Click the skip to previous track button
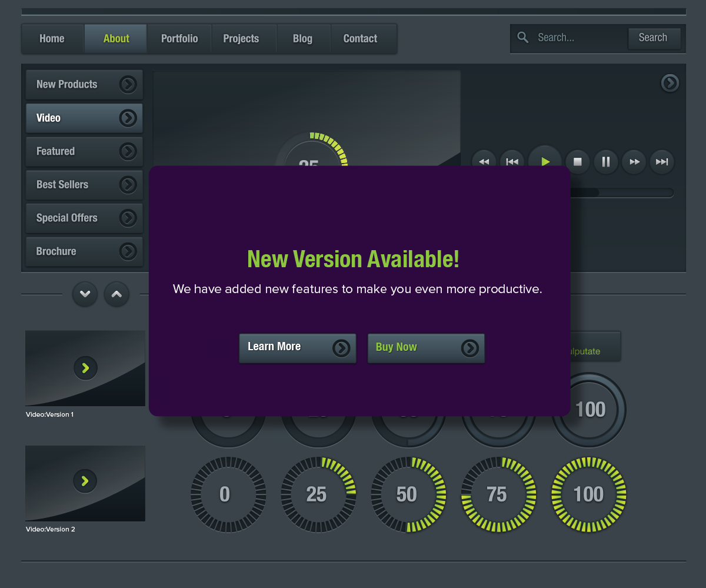Screen dimensions: 706x588 (512, 162)
